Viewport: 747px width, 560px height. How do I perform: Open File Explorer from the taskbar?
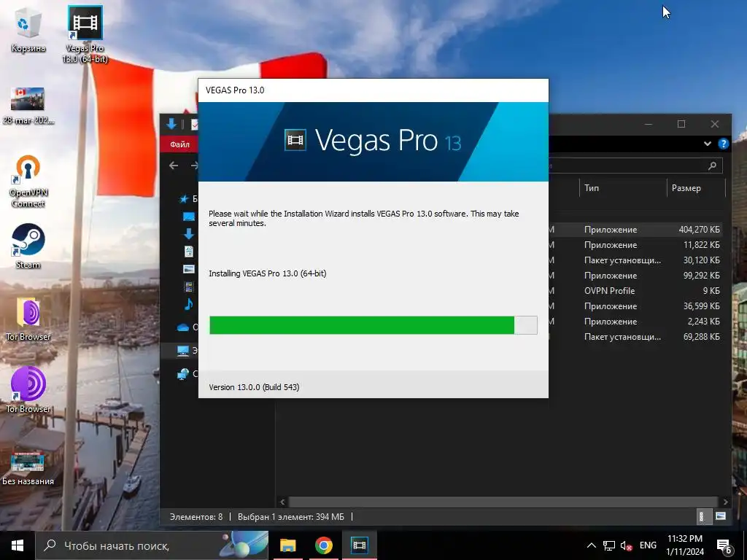coord(287,545)
